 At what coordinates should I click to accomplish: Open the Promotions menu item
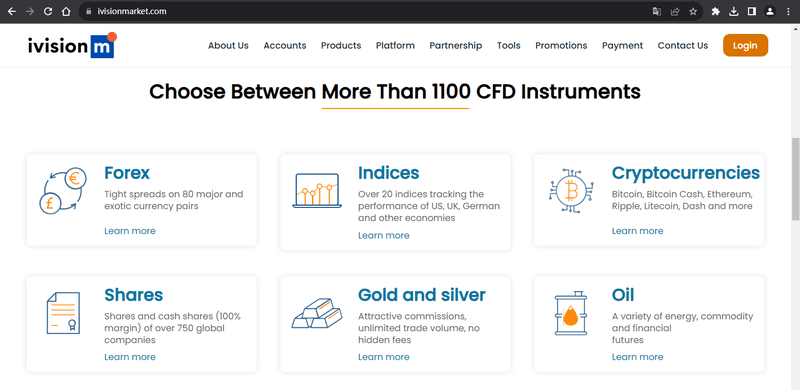pos(561,45)
